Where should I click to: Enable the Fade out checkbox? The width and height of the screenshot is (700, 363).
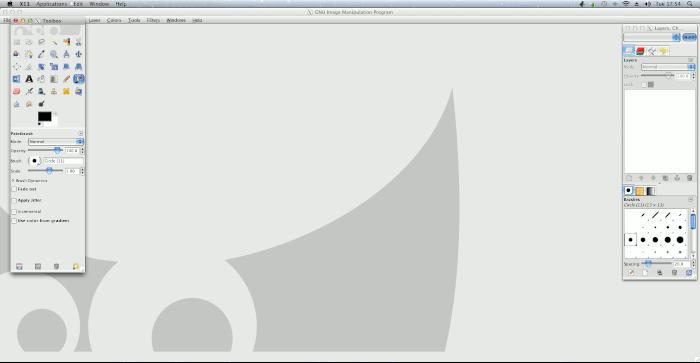[x=14, y=189]
